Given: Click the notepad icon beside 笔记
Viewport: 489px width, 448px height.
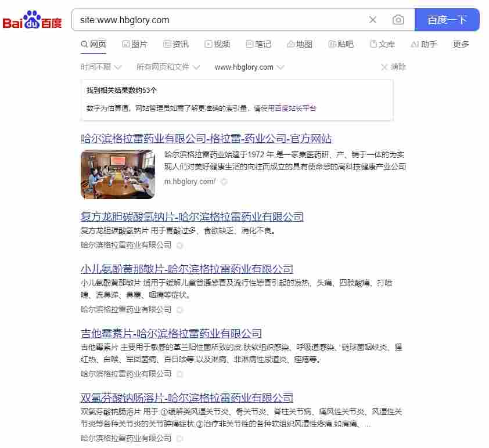Looking at the screenshot, I should 250,44.
